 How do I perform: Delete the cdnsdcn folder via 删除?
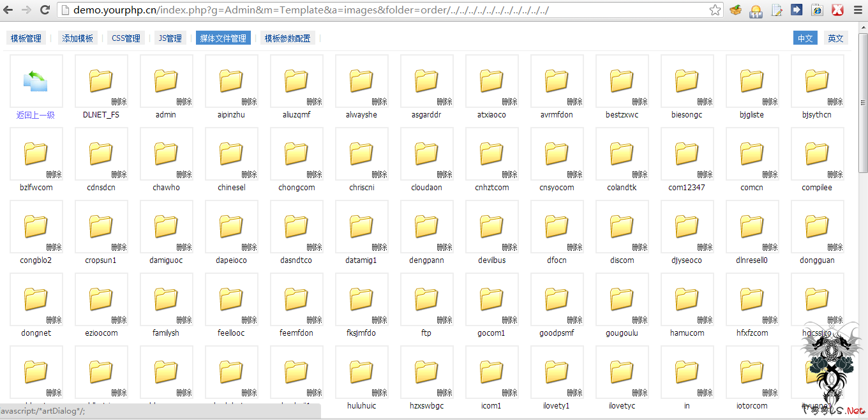[x=119, y=174]
